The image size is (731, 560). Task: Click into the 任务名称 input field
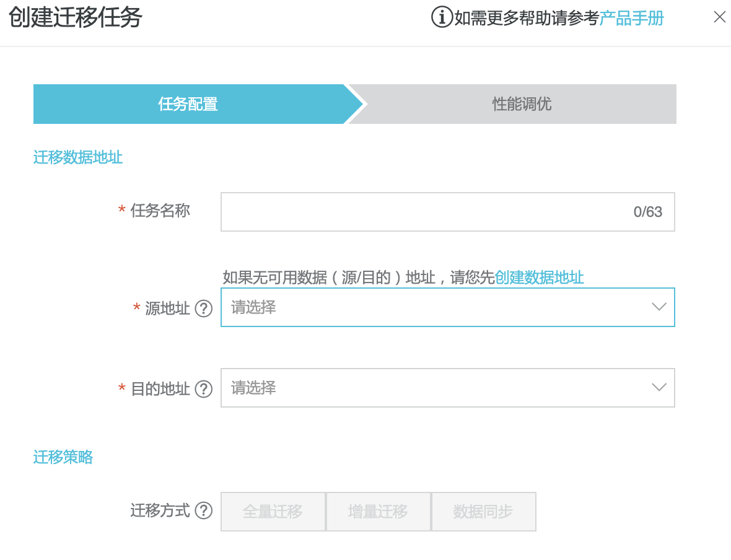pyautogui.click(x=421, y=212)
